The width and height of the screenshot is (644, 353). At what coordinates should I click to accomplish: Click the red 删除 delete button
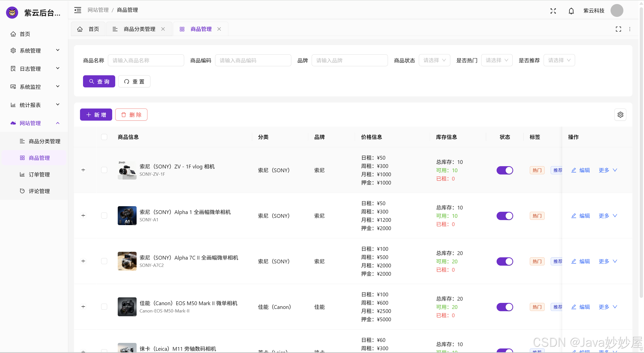[x=131, y=115]
